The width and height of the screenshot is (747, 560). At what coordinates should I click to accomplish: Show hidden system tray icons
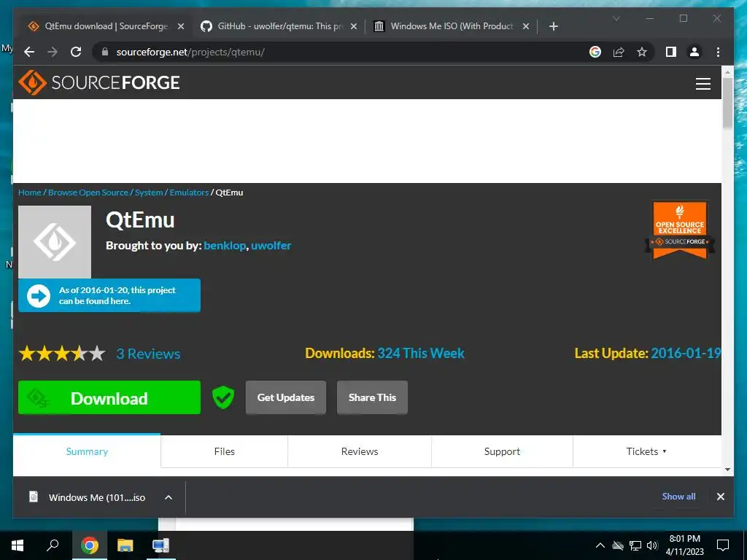pyautogui.click(x=600, y=545)
